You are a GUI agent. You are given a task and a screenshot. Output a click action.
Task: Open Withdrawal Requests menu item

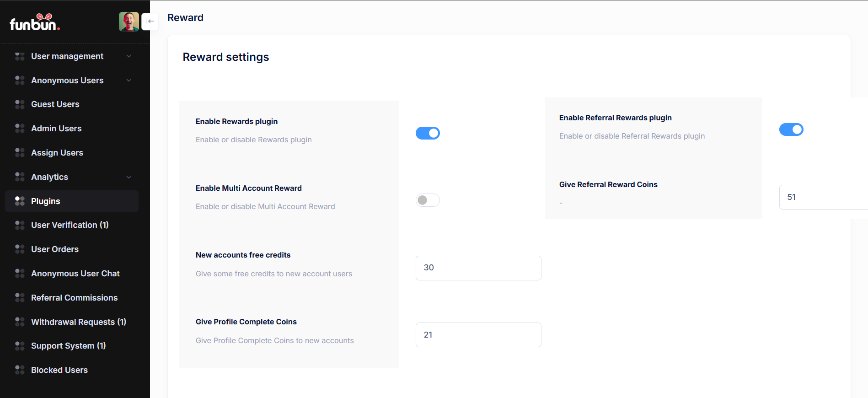coord(78,322)
